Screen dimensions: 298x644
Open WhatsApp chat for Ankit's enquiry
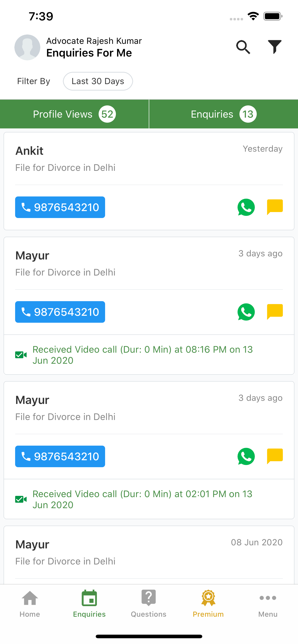[246, 207]
